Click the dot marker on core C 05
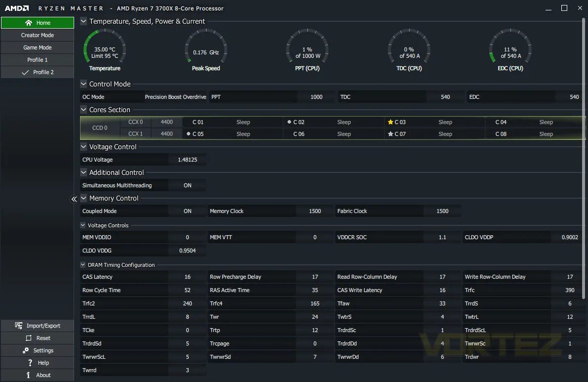Screen dimensions: 588x382 pyautogui.click(x=188, y=134)
